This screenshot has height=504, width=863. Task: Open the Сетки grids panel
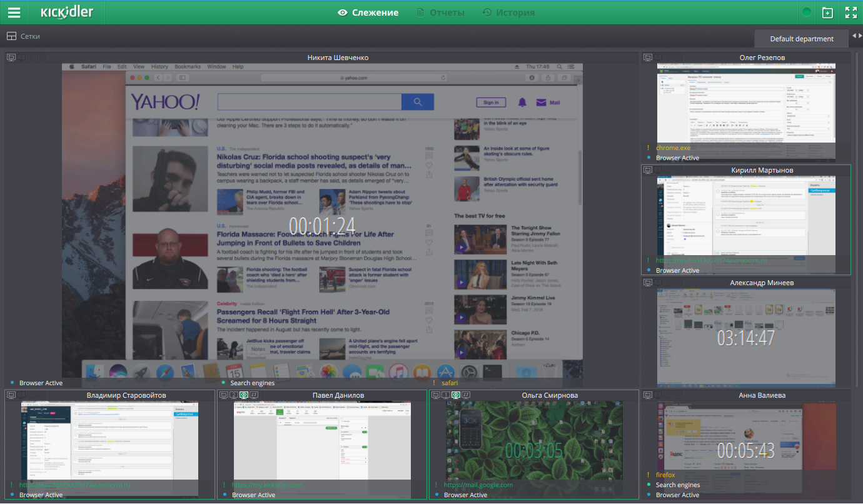(x=23, y=36)
